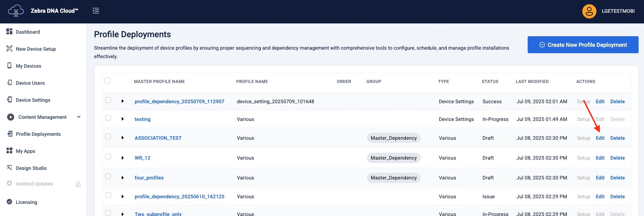Click the My Apps grid icon
The height and width of the screenshot is (216, 644).
point(10,151)
